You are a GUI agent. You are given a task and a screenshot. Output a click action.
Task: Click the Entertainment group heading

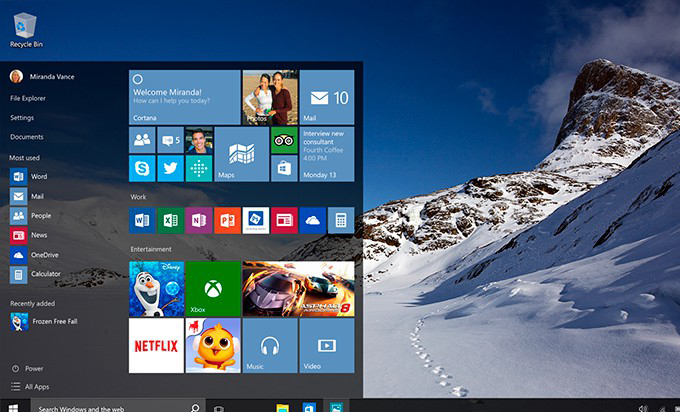coord(151,249)
